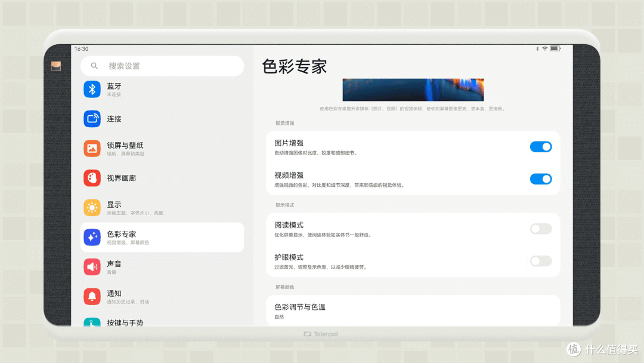Tap the battery status indicator
Viewport: 644px width, 363px height.
click(x=555, y=48)
